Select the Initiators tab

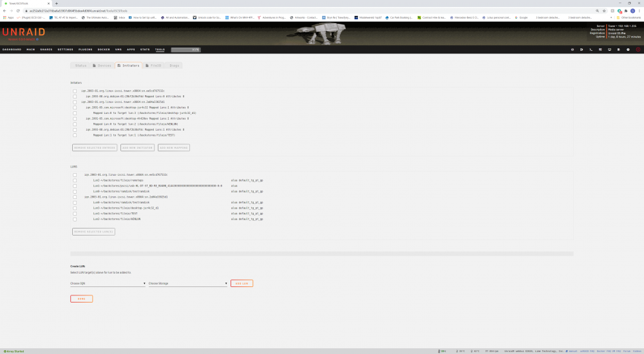click(129, 66)
